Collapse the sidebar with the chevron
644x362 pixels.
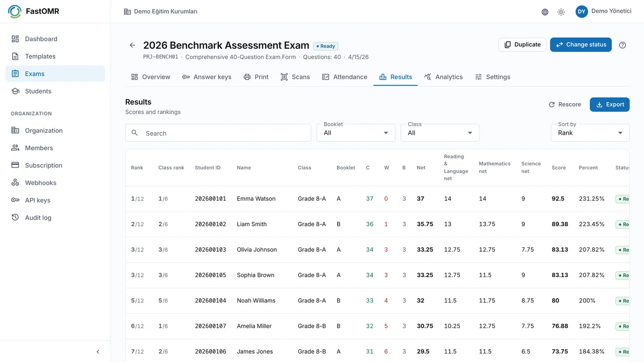coord(98,352)
